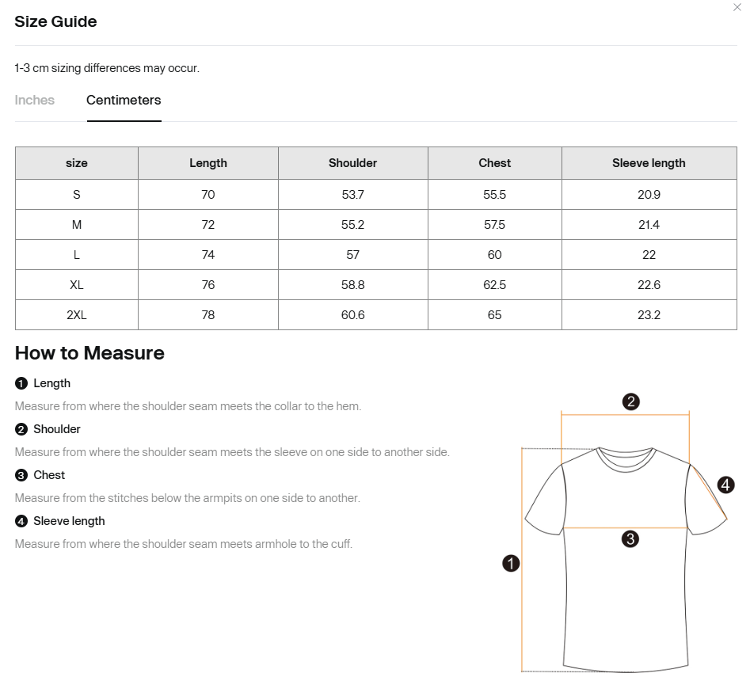Image resolution: width=750 pixels, height=700 pixels.
Task: Click the number 4 Sleeve length bullet icon
Action: (x=21, y=521)
